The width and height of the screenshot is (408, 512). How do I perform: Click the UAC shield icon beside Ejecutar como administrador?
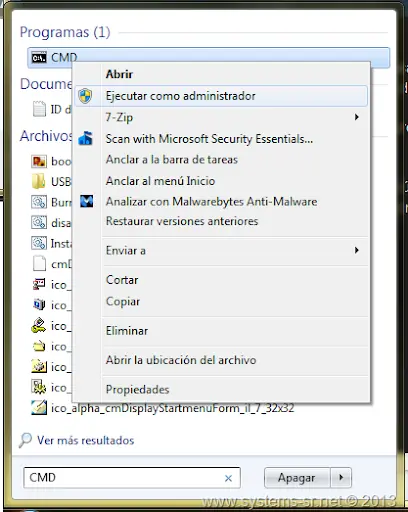pyautogui.click(x=85, y=96)
